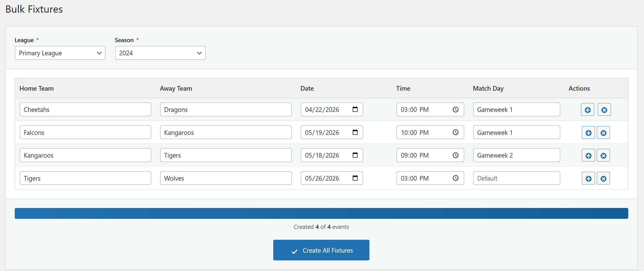Add a row after Tigers vs Wolves
The image size is (644, 271).
[588, 178]
